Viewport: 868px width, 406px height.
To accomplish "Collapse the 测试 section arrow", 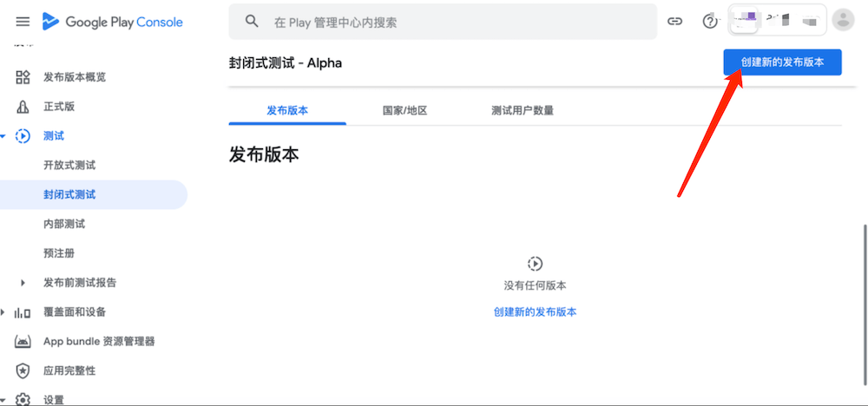I will (4, 136).
